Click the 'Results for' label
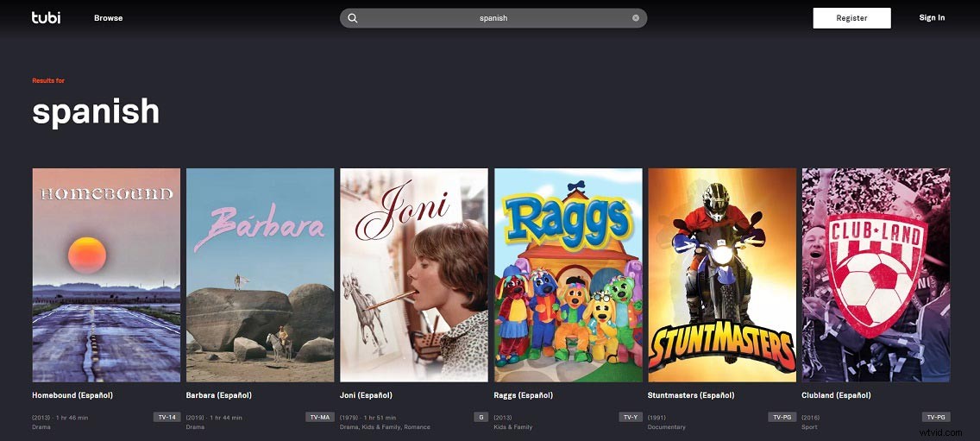The image size is (980, 441). pos(48,81)
